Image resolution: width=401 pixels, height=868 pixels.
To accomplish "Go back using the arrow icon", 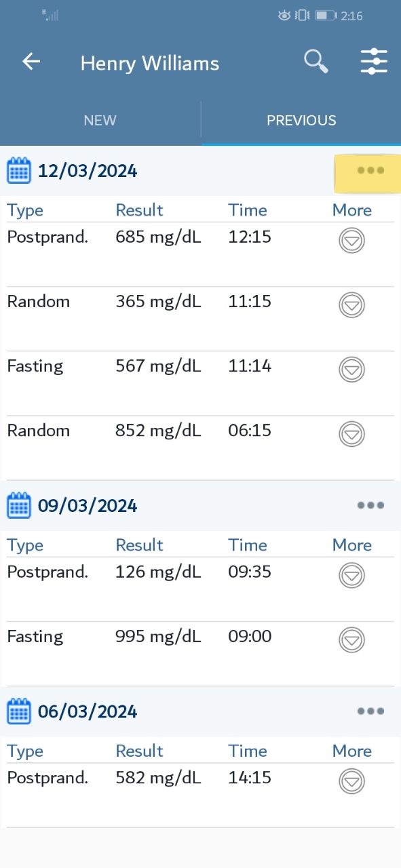I will 31,62.
